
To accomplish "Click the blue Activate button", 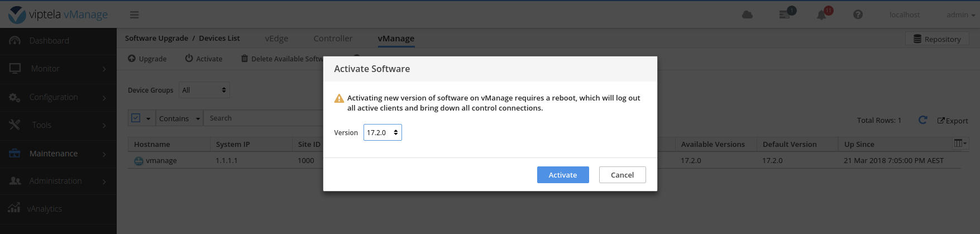I will [x=563, y=175].
